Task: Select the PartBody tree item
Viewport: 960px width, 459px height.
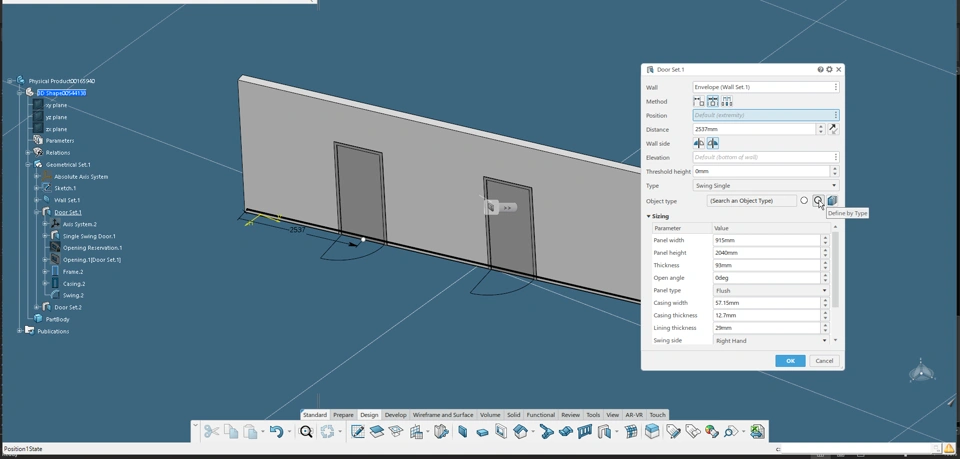Action: pyautogui.click(x=58, y=319)
